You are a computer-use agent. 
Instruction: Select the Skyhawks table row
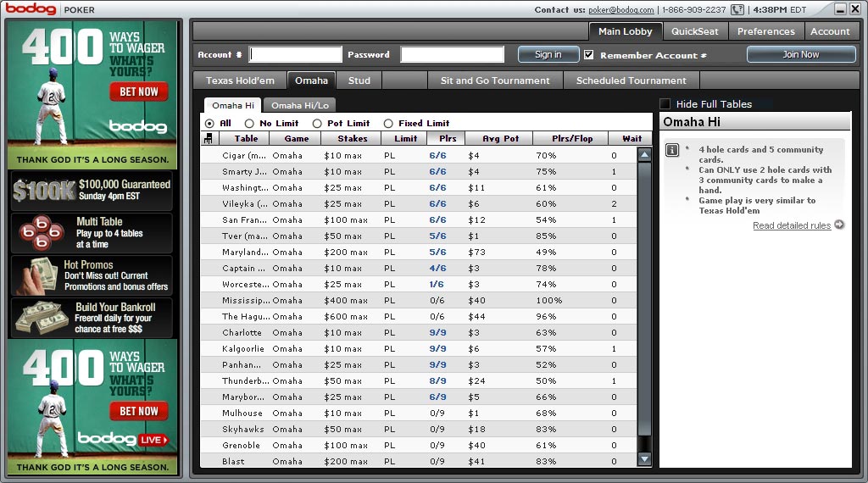tap(419, 429)
